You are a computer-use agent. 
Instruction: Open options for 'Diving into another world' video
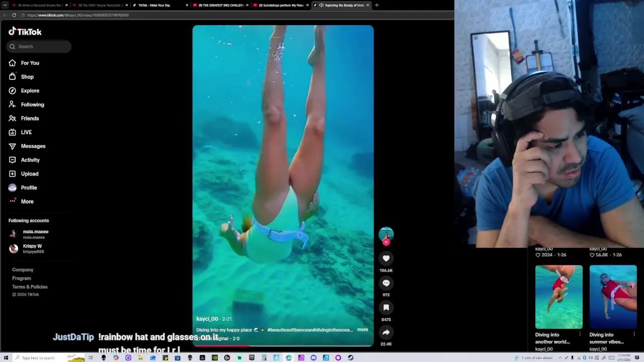tap(580, 334)
